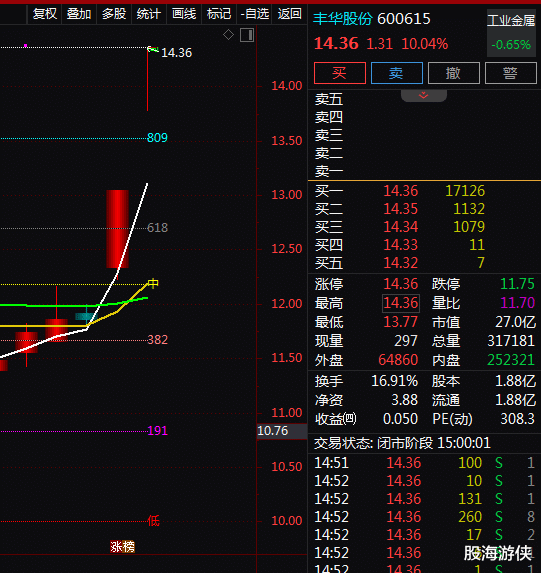The image size is (541, 573).
Task: Click the 卖一 row label
Action: [329, 171]
